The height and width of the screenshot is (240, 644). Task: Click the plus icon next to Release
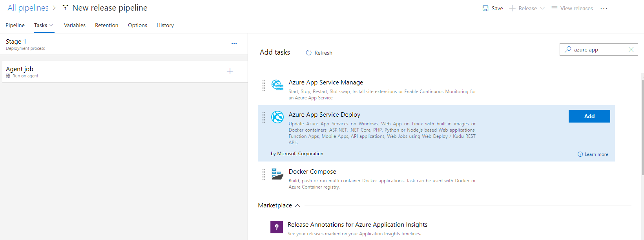tap(512, 8)
